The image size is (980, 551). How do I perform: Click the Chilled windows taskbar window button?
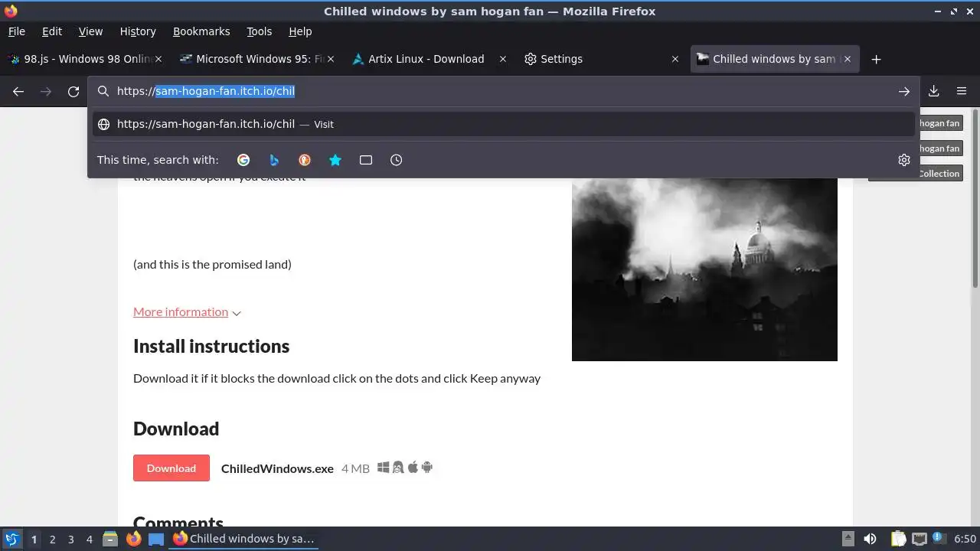[x=244, y=539]
